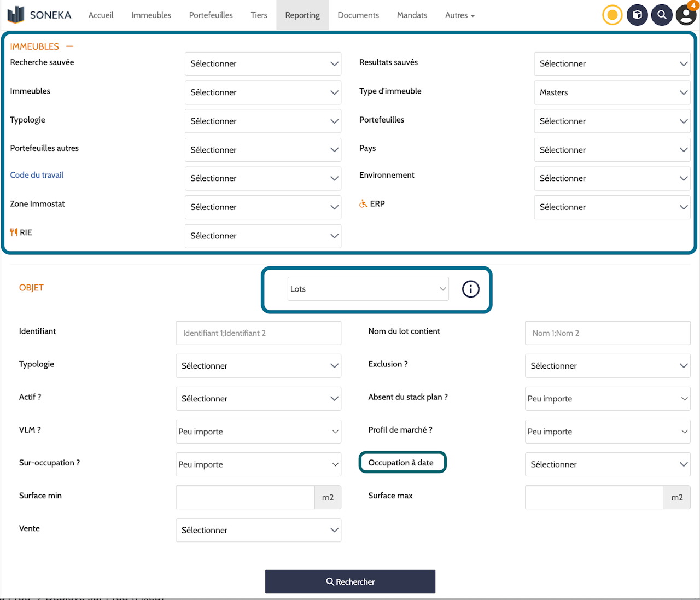Image resolution: width=700 pixels, height=600 pixels.
Task: Click the Absent du stack plan ? label
Action: (x=408, y=397)
